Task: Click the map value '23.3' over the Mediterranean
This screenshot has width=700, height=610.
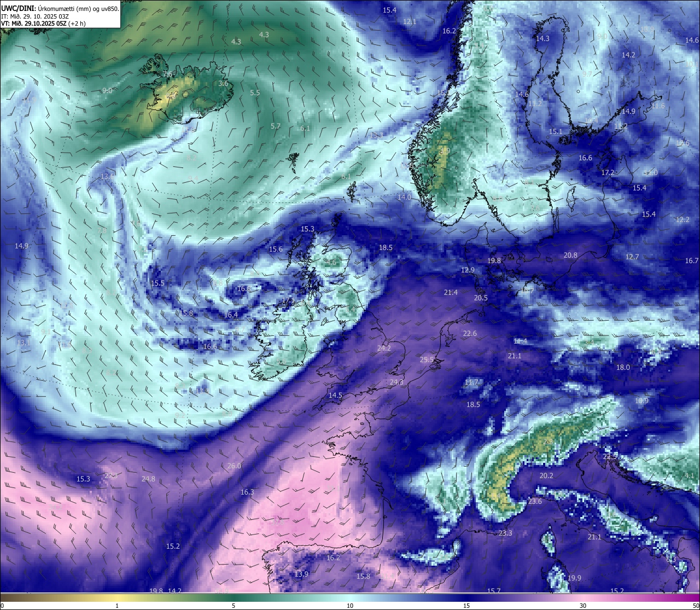Action: click(x=505, y=533)
